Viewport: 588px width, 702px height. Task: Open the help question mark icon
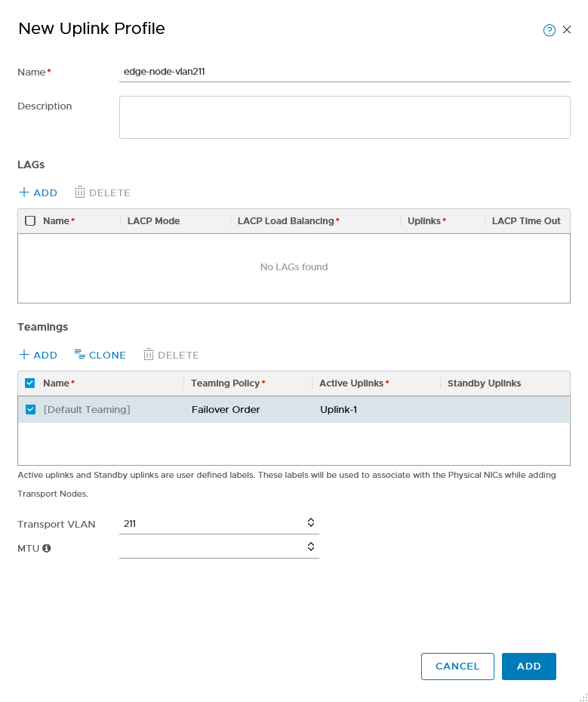click(549, 30)
